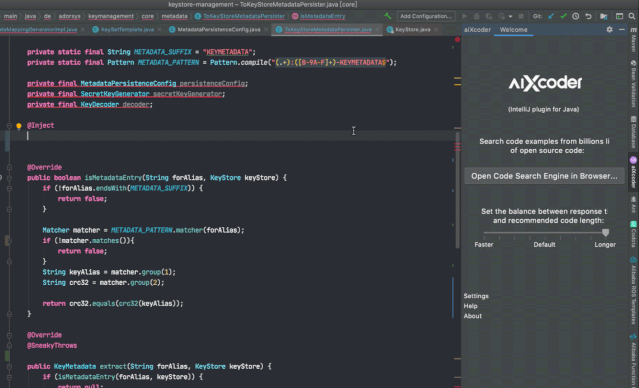
Task: Click the Git Update Project blue arrow
Action: pos(551,16)
